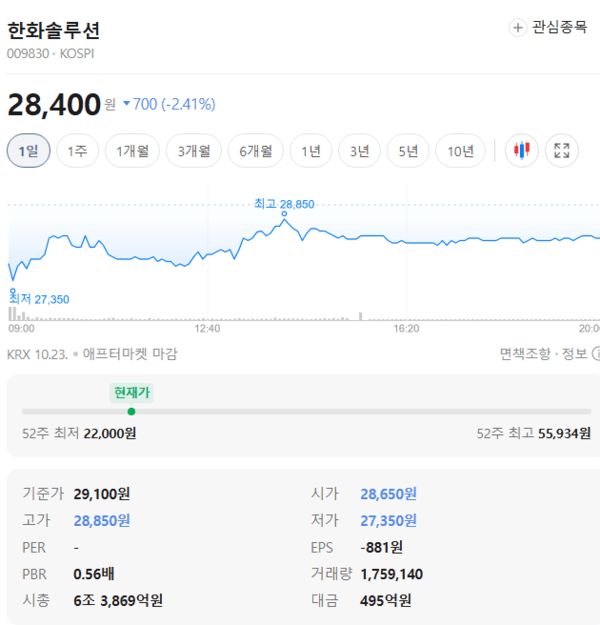600x625 pixels.
Task: Click the ticker code 009830 · KOSPI
Action: click(x=51, y=53)
